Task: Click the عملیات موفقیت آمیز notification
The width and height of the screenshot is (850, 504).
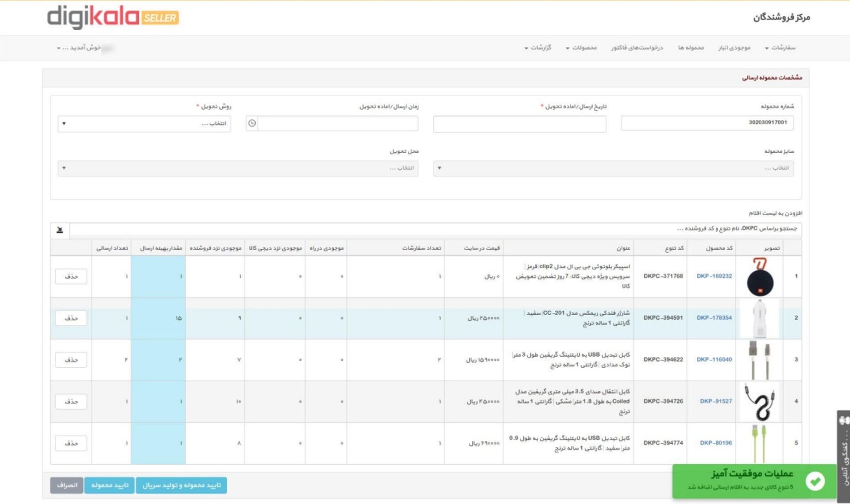Action: pos(754,481)
